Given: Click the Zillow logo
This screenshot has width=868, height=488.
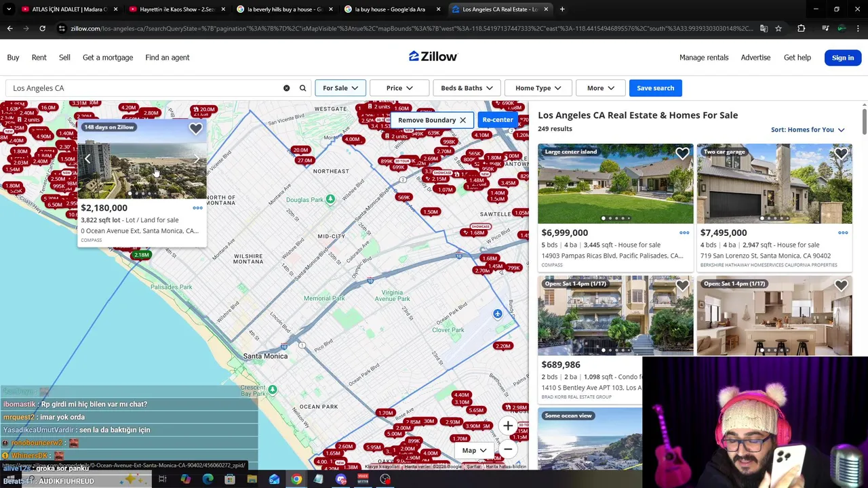Looking at the screenshot, I should click(433, 56).
